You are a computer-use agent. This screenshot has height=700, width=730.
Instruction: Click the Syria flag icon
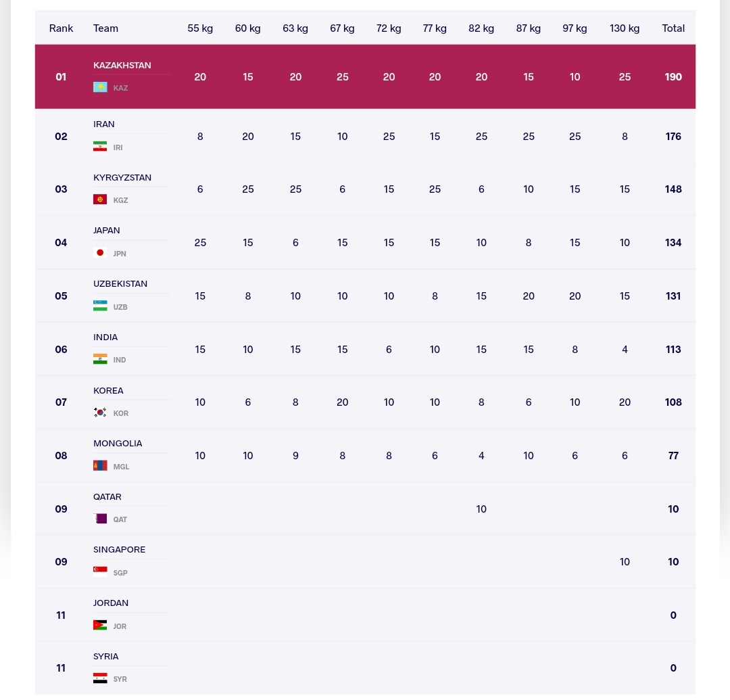tap(100, 678)
